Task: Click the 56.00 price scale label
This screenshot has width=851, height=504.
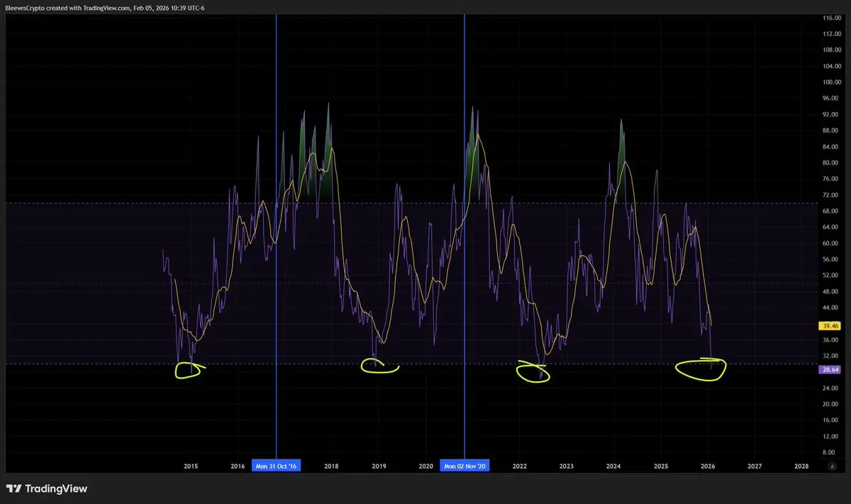Action: tap(831, 259)
